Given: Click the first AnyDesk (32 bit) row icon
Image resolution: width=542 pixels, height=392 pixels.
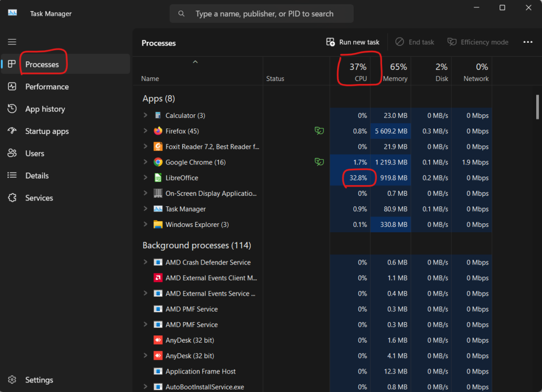Looking at the screenshot, I should click(158, 340).
